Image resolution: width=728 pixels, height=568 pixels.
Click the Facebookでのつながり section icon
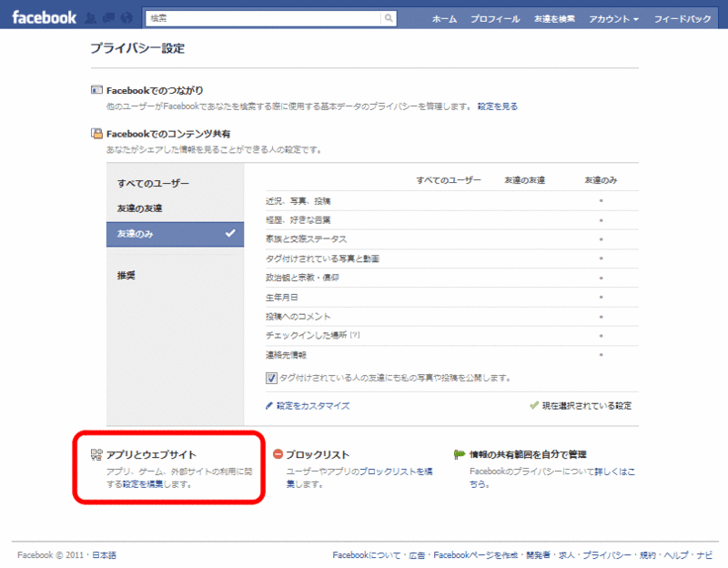tap(96, 89)
